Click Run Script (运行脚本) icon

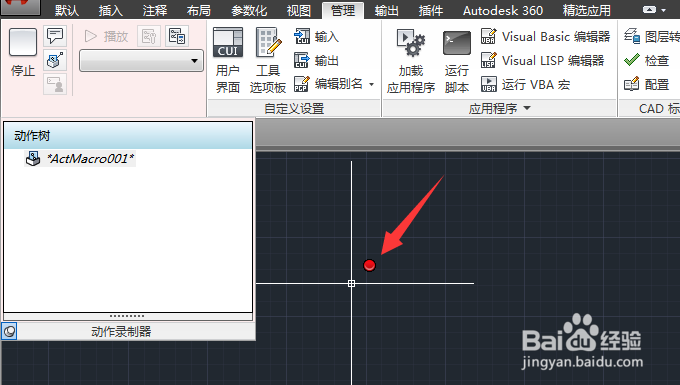(457, 61)
